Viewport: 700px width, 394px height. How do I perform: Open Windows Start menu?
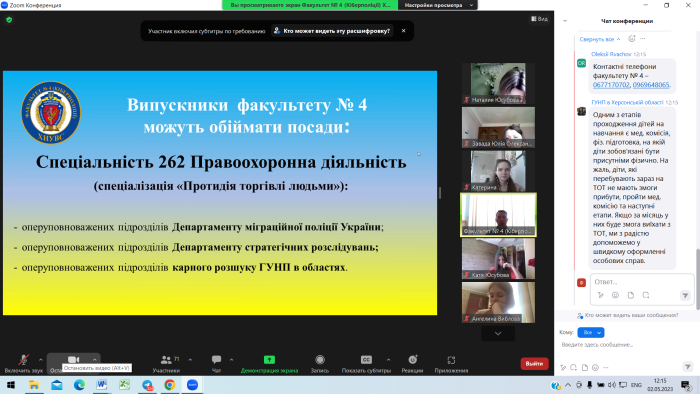11,385
